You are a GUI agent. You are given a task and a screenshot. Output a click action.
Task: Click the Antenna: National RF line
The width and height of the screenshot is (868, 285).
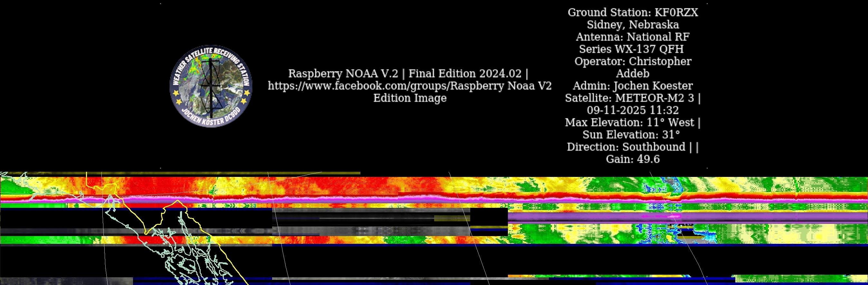click(633, 37)
